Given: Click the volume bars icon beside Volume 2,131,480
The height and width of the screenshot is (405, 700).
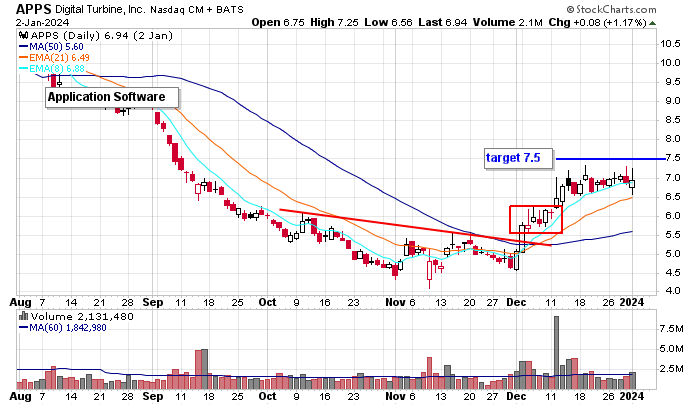Looking at the screenshot, I should [23, 316].
